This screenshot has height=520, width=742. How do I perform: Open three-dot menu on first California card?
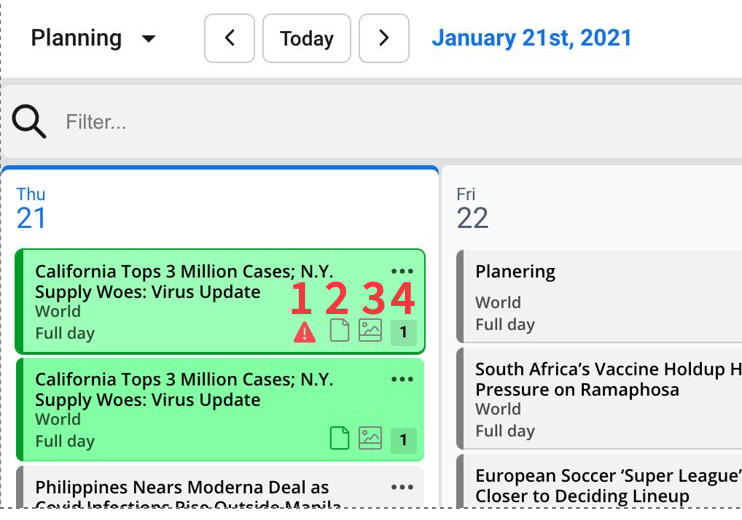pos(402,272)
